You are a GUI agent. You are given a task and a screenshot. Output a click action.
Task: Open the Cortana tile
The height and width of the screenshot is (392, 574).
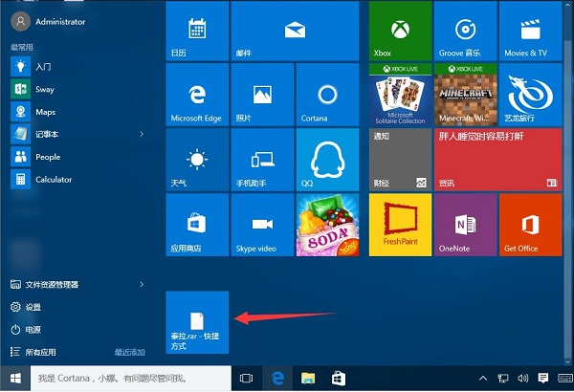click(x=327, y=95)
